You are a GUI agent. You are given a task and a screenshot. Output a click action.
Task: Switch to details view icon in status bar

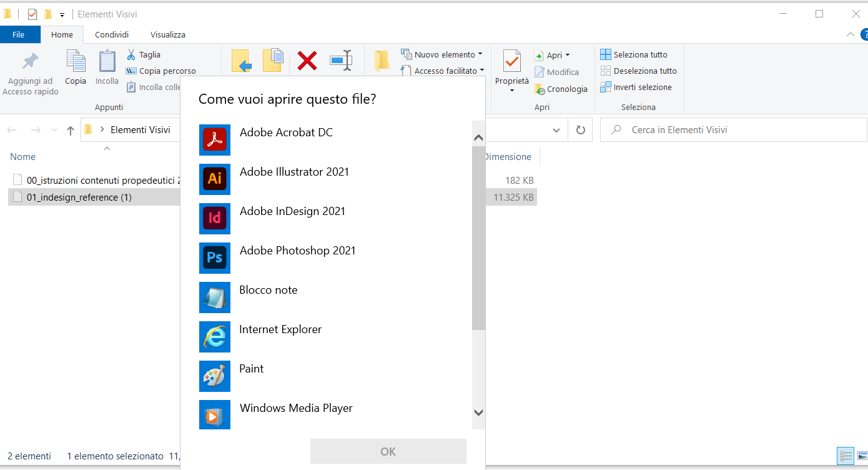[x=846, y=456]
